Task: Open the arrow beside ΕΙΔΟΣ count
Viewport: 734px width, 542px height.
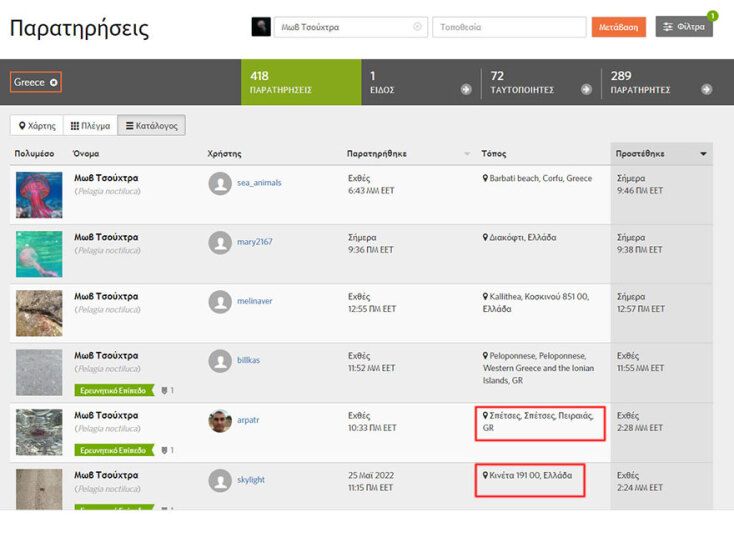Action: (466, 89)
